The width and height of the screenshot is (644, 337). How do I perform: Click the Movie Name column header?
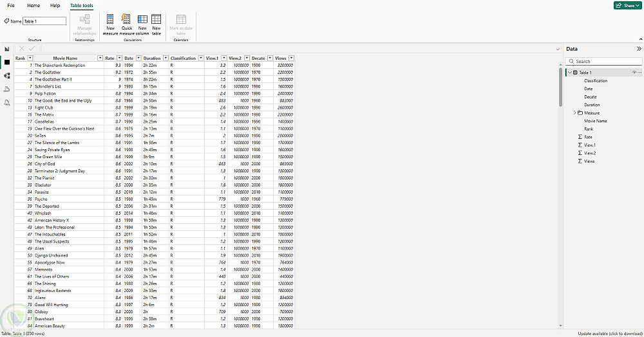pyautogui.click(x=65, y=59)
